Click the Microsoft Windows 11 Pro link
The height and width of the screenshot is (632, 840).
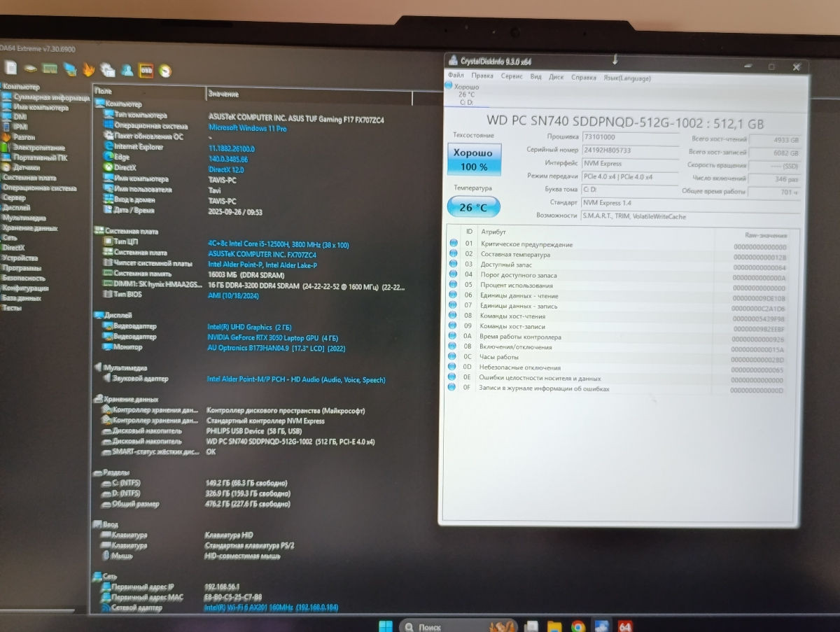coord(248,128)
